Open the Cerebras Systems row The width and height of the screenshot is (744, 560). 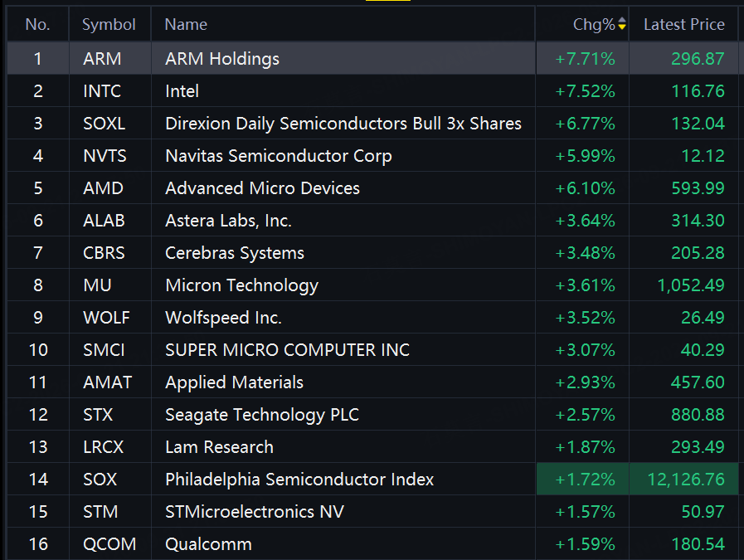tap(372, 253)
